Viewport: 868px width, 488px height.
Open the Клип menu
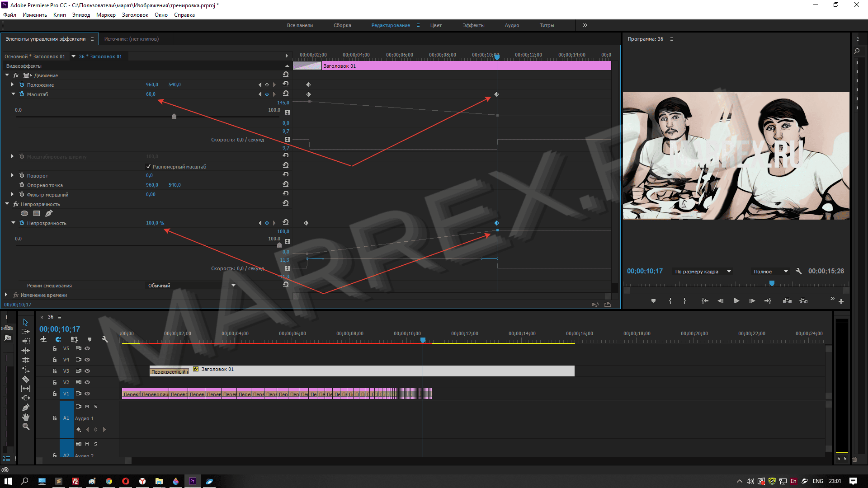(x=59, y=15)
